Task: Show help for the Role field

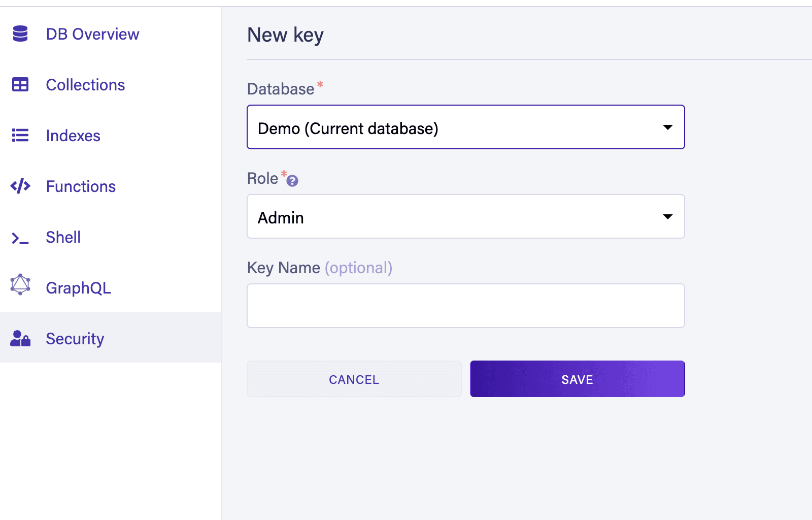Action: click(292, 180)
